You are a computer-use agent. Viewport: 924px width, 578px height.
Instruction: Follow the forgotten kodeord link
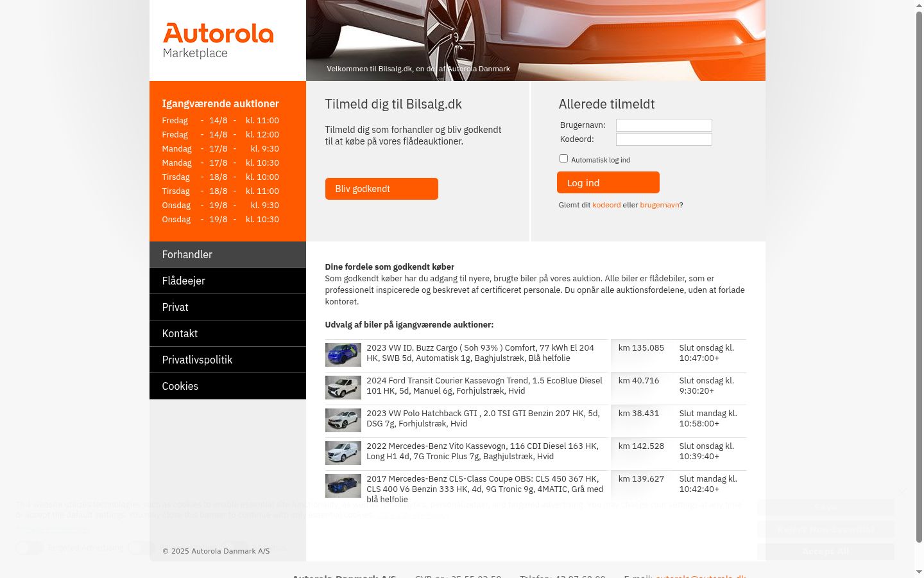(606, 205)
